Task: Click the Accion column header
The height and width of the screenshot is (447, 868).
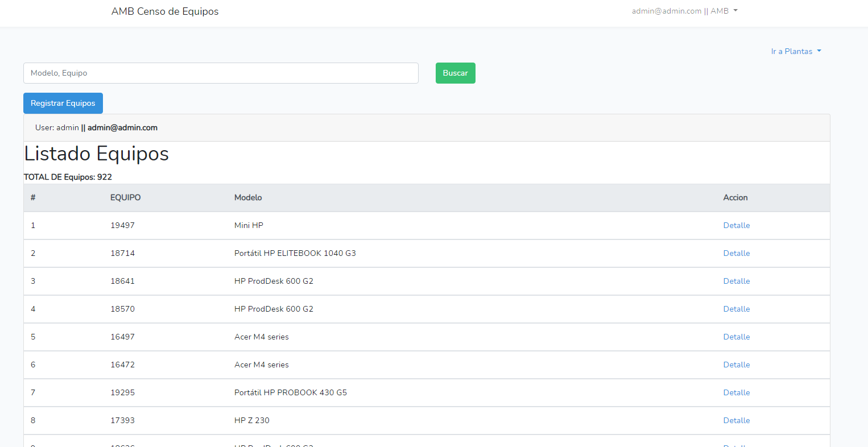Action: 735,197
